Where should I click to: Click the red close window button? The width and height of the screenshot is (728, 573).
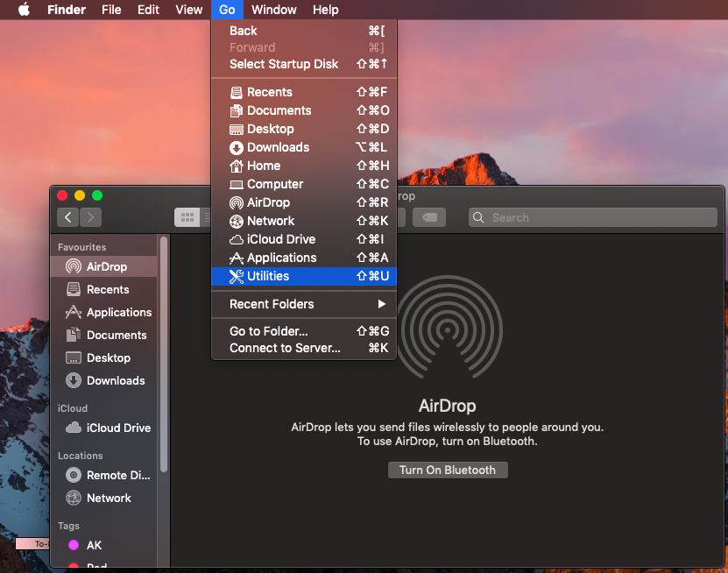62,195
